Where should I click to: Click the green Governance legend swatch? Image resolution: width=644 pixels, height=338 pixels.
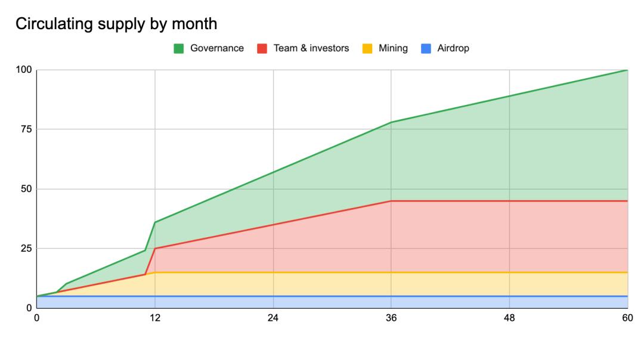[x=178, y=49]
